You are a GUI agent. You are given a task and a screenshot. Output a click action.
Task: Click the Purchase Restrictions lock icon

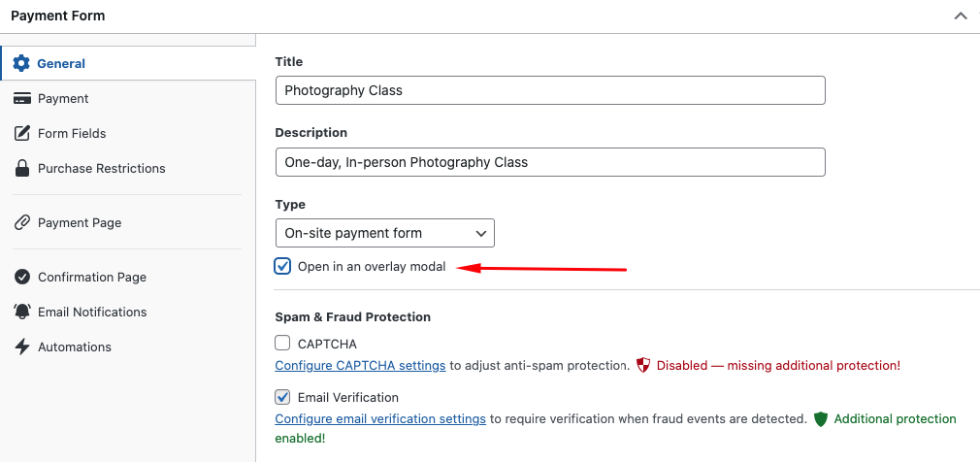(21, 168)
